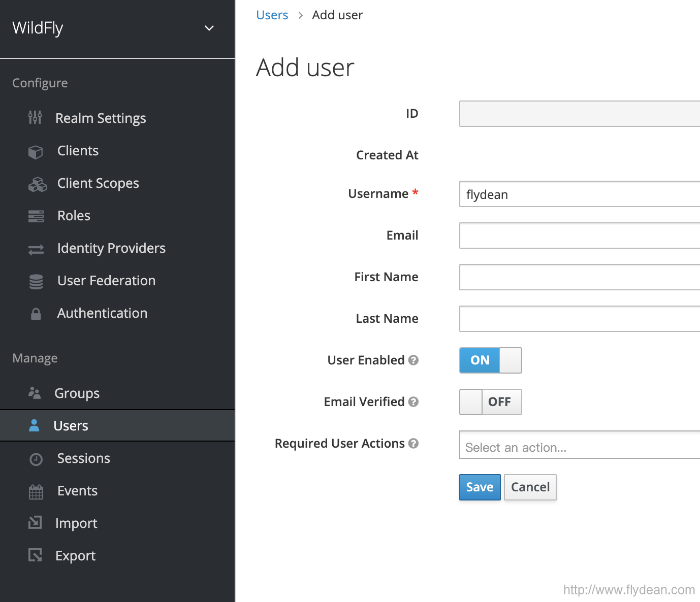Open Identity Providers menu item
700x602 pixels.
pos(111,248)
